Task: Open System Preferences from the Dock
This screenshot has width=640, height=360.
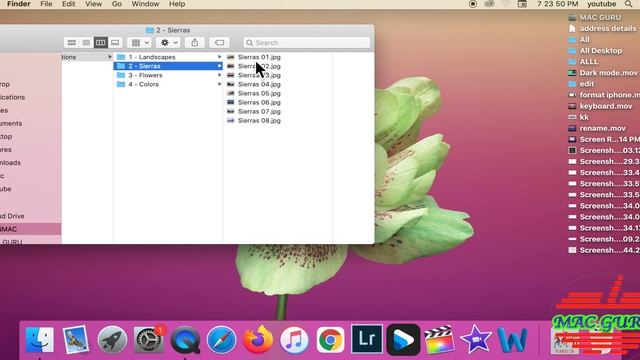Action: [149, 340]
